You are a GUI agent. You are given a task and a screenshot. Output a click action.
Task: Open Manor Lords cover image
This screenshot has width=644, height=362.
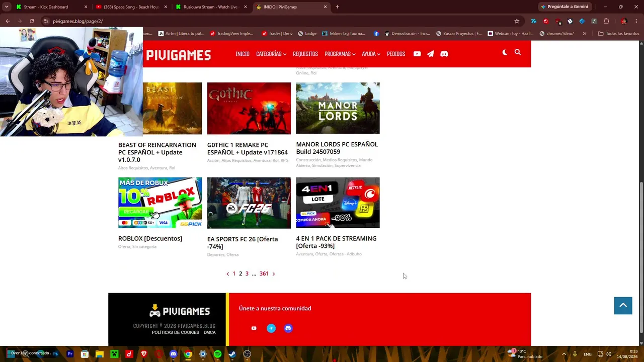click(x=338, y=108)
